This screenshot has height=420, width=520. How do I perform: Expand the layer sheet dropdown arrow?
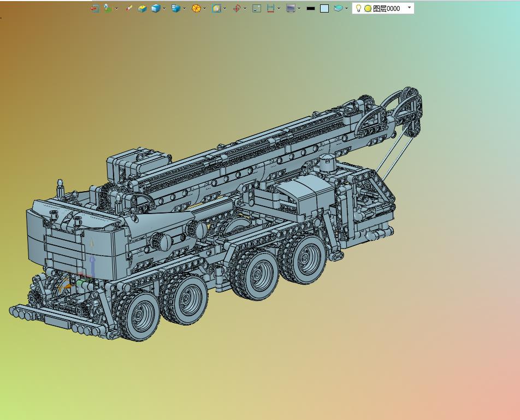tap(346, 9)
